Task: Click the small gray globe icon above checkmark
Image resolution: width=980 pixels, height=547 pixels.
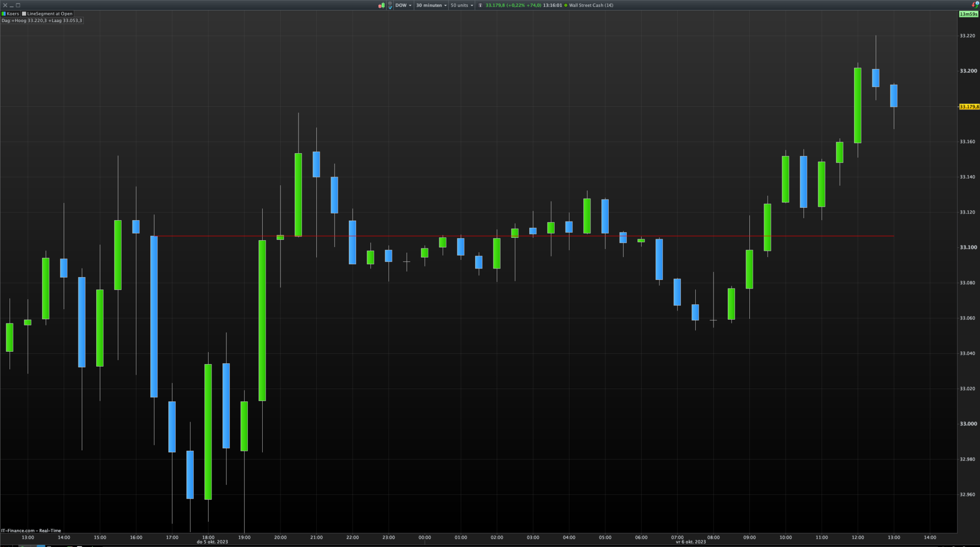Action: (x=390, y=3)
